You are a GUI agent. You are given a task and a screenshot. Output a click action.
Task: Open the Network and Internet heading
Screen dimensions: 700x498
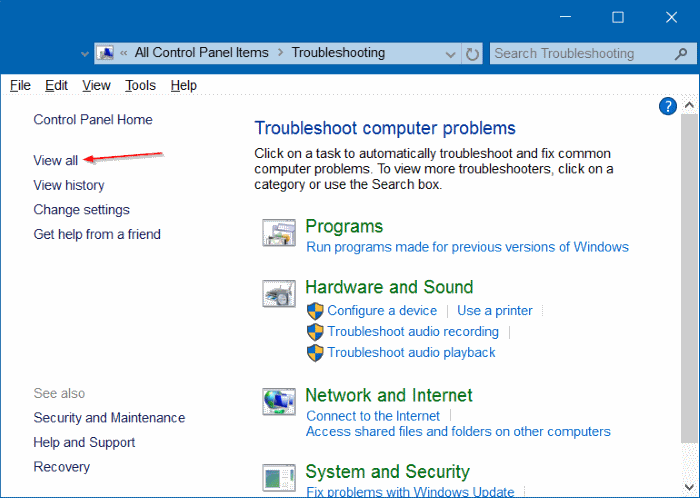click(x=389, y=395)
